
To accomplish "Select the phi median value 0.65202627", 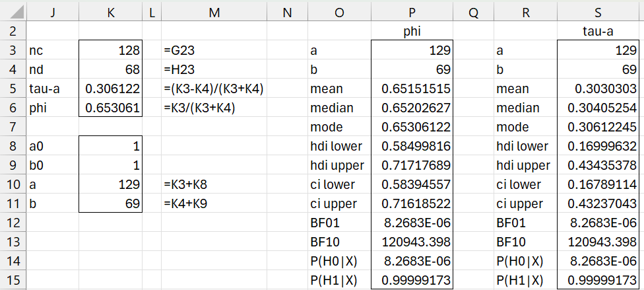I will (412, 108).
